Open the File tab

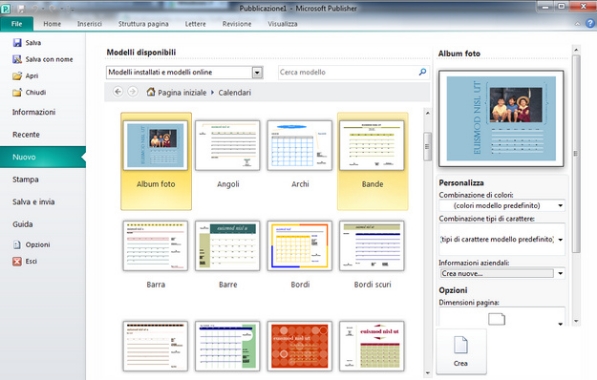(x=17, y=24)
